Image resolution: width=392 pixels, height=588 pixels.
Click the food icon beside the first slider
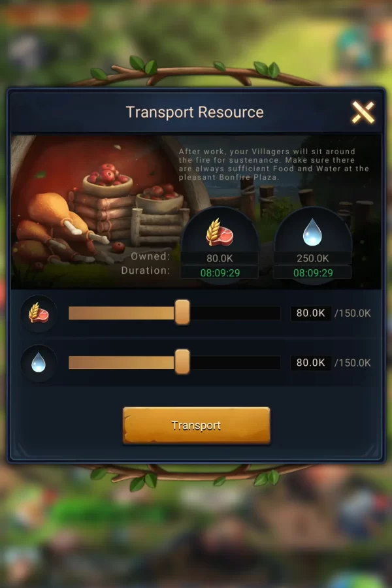point(39,313)
